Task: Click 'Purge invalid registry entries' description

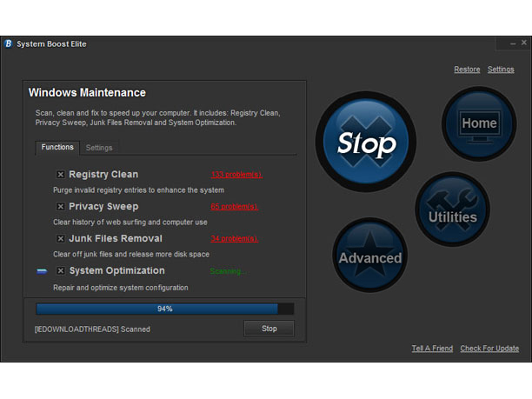Action: coord(138,190)
